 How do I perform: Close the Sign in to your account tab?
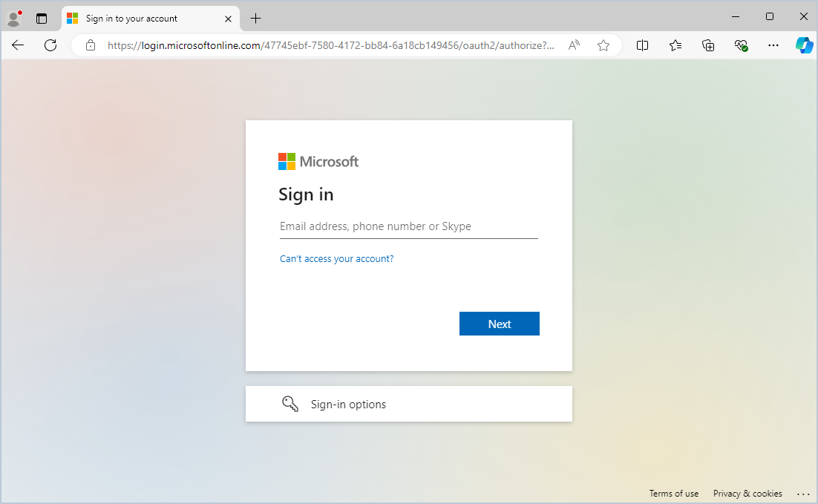tap(228, 19)
